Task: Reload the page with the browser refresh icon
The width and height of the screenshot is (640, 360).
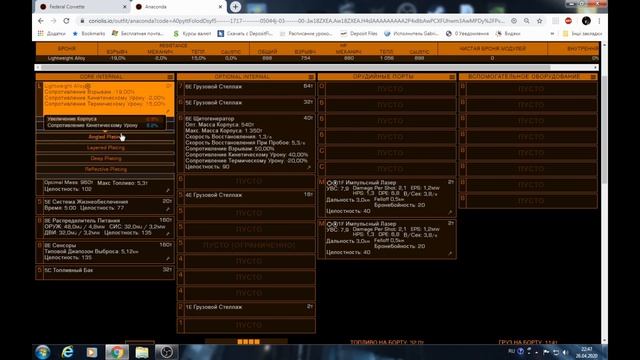Action: (x=67, y=20)
